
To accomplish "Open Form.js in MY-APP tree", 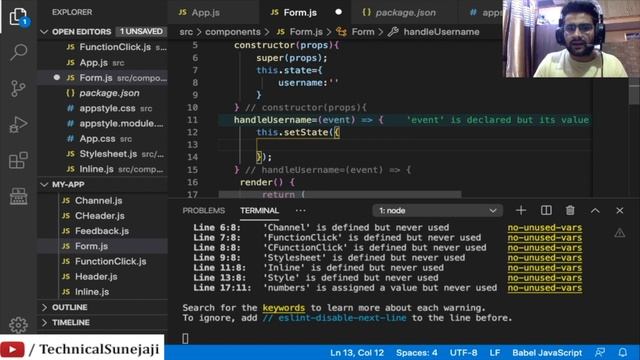I will point(102,246).
